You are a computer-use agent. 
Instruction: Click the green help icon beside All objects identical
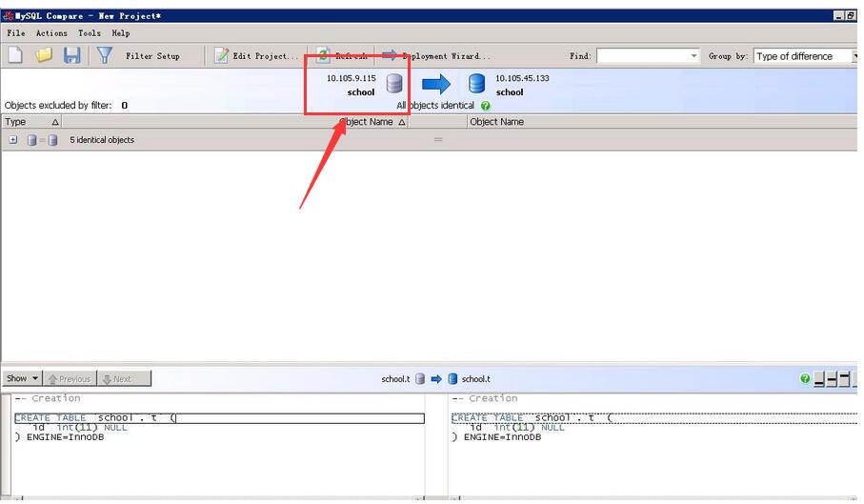coord(486,105)
